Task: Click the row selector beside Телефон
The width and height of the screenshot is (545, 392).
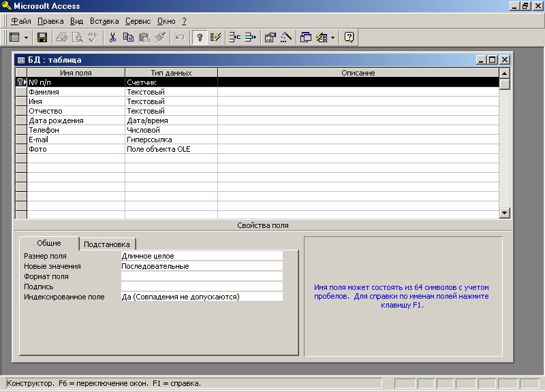Action: [x=21, y=130]
